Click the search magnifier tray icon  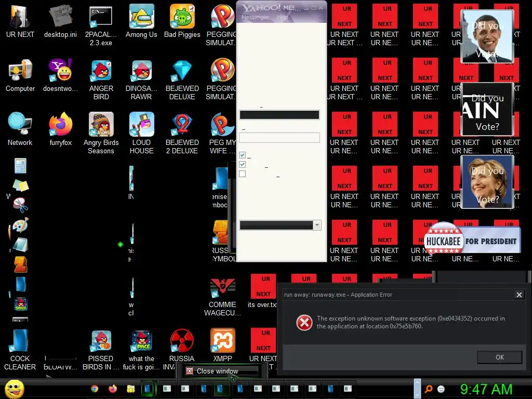pyautogui.click(x=429, y=389)
